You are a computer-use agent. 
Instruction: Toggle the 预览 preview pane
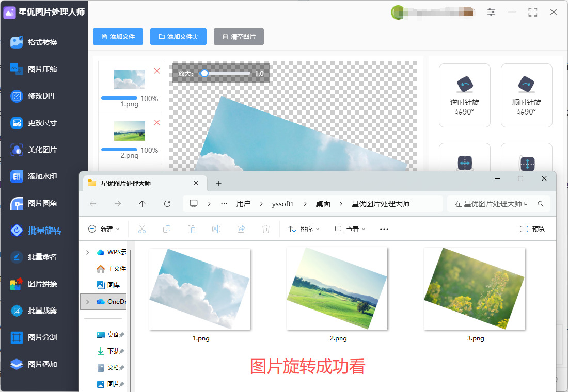(532, 229)
